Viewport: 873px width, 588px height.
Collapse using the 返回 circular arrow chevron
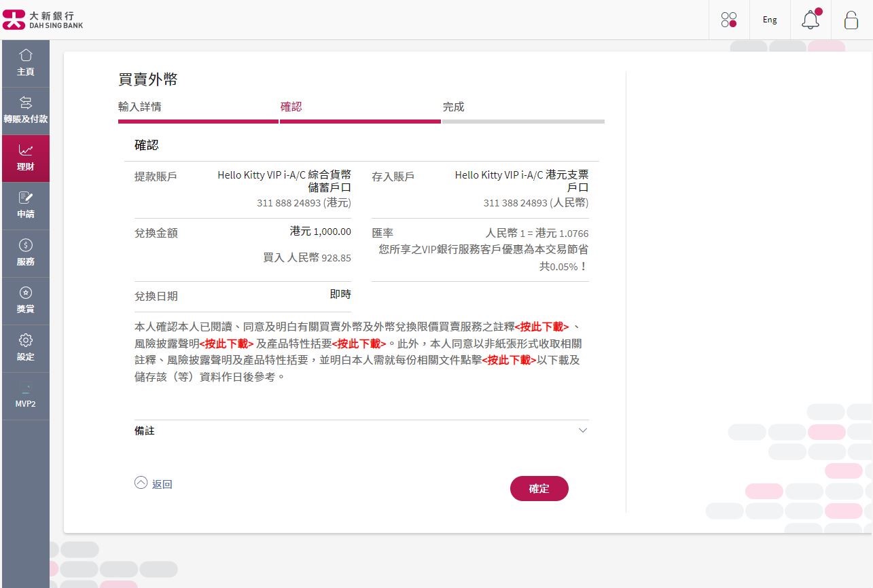pos(141,482)
